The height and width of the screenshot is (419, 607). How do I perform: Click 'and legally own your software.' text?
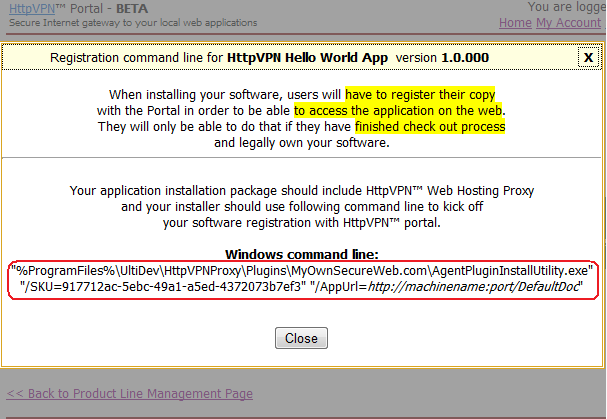pos(302,143)
